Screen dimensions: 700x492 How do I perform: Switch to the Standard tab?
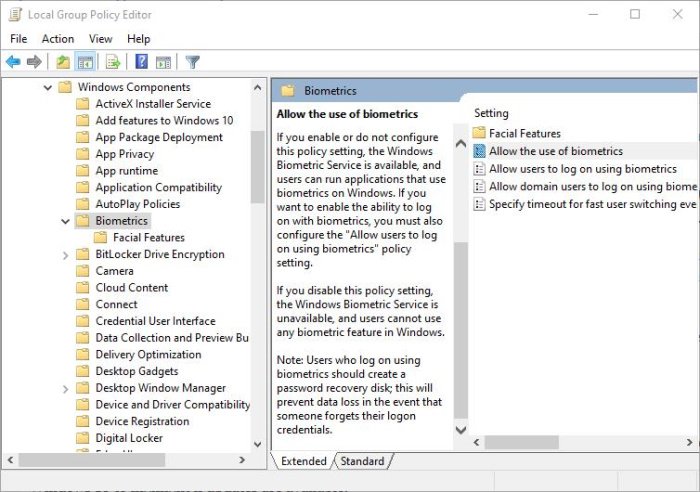[x=362, y=461]
